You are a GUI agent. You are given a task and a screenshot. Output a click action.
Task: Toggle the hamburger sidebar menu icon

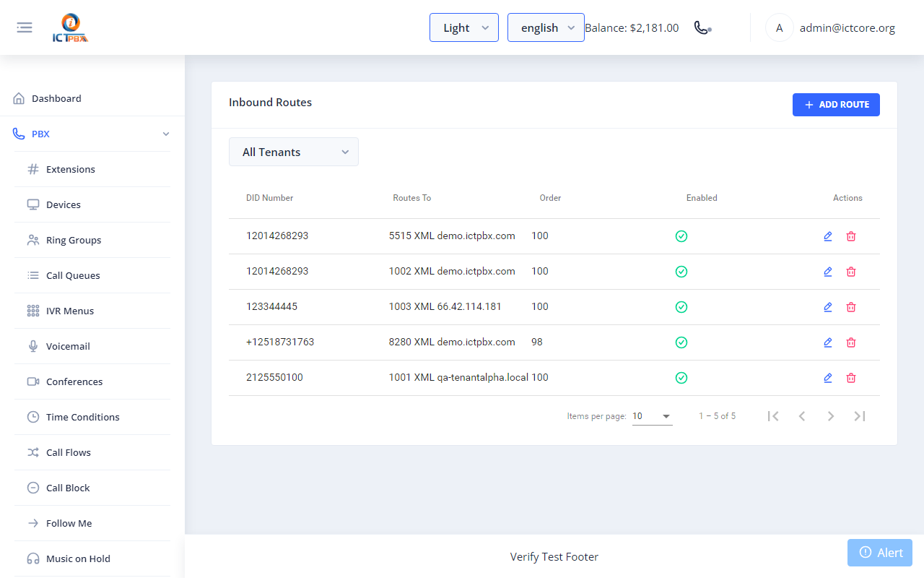point(25,27)
